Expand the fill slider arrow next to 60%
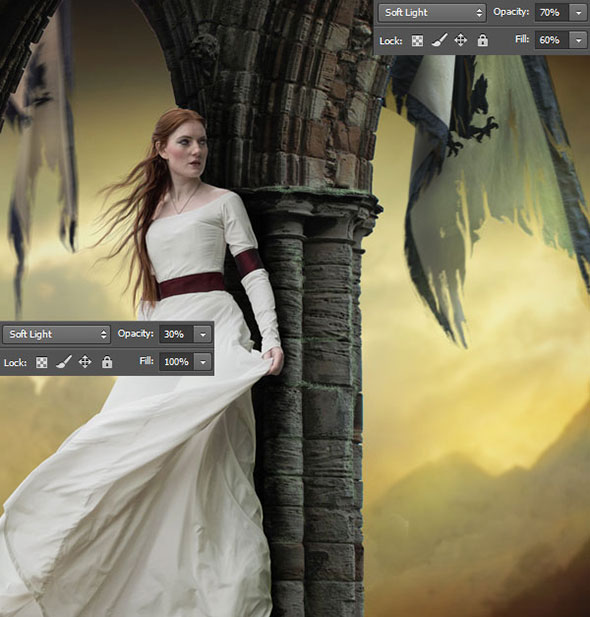This screenshot has height=617, width=590. (x=579, y=40)
